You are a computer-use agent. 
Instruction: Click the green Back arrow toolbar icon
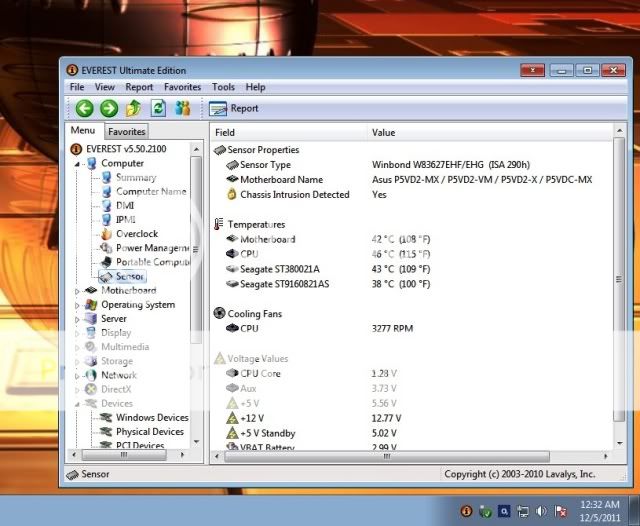coord(84,109)
